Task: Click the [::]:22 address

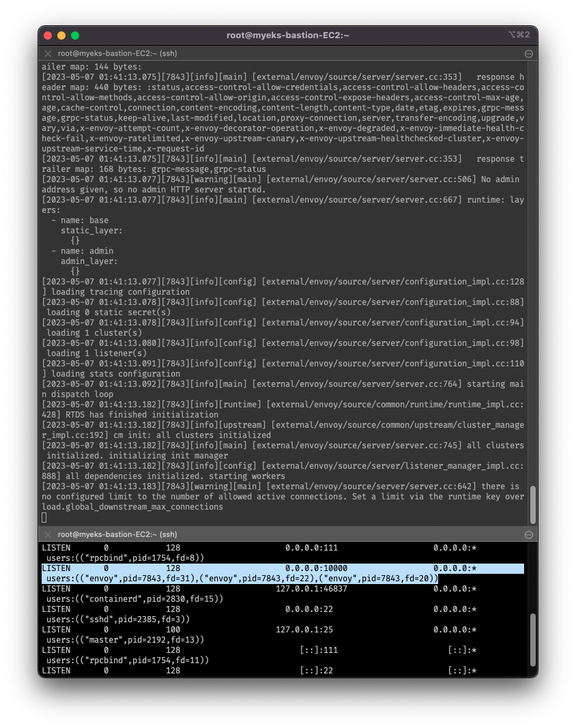Action: click(x=317, y=671)
